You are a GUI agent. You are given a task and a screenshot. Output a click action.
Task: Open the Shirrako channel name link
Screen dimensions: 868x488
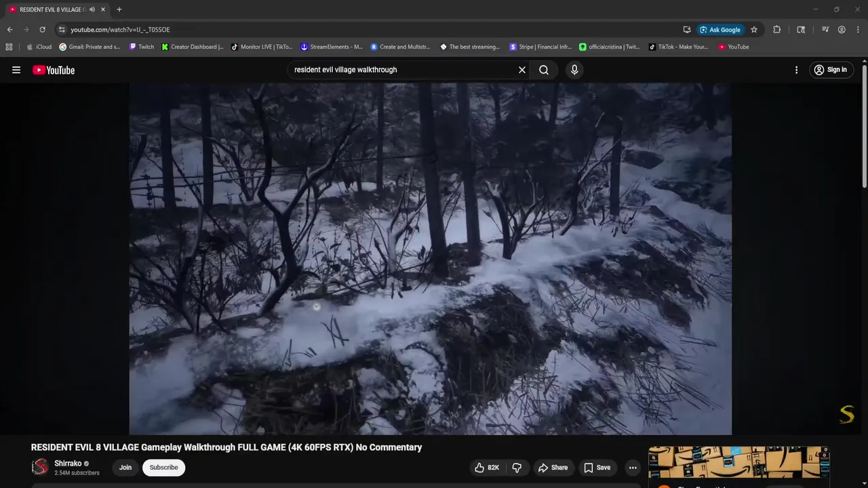(68, 464)
